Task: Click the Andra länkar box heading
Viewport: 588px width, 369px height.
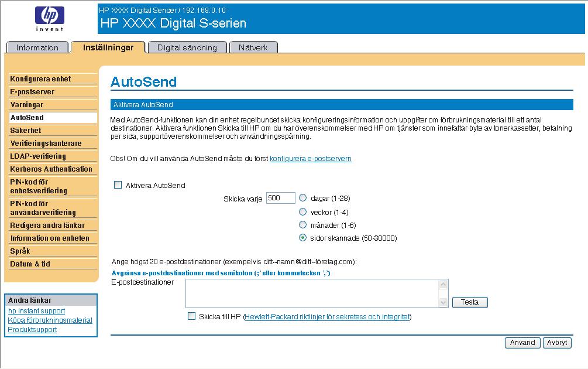Action: click(x=51, y=300)
